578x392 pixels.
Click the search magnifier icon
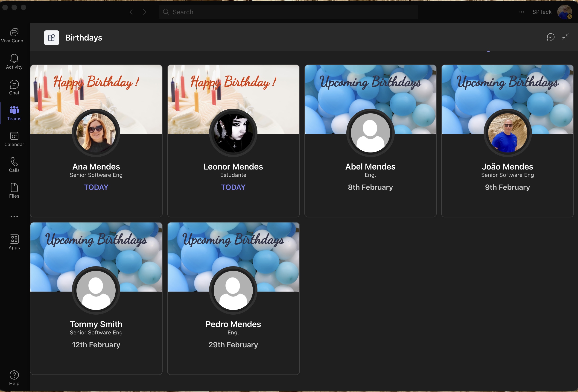[166, 12]
